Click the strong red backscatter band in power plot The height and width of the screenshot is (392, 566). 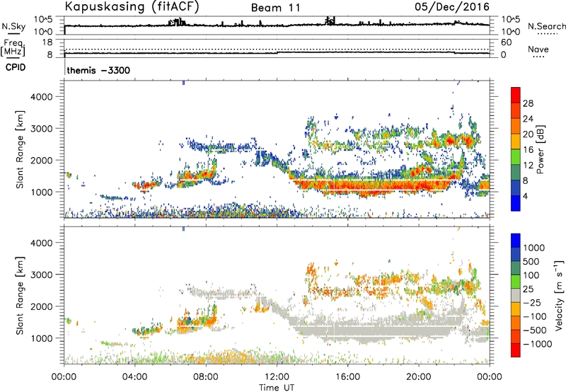pyautogui.click(x=372, y=186)
